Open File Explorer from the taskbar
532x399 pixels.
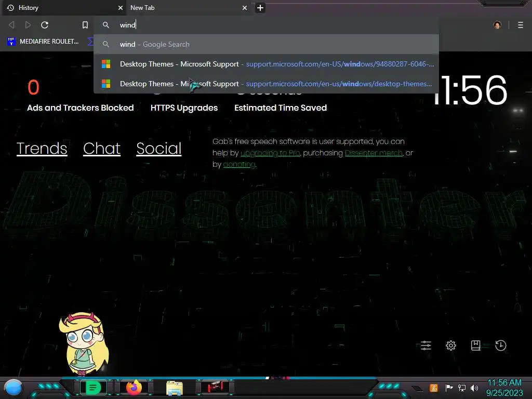175,388
